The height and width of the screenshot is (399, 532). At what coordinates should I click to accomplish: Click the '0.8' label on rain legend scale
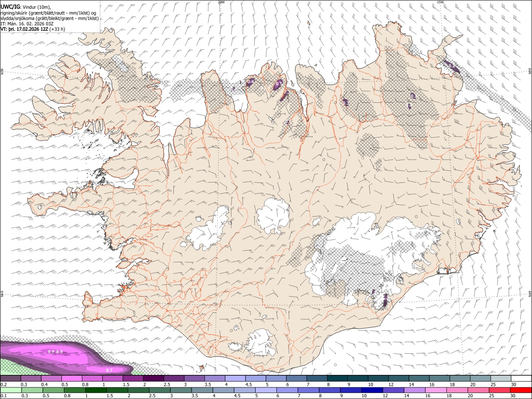point(67,396)
